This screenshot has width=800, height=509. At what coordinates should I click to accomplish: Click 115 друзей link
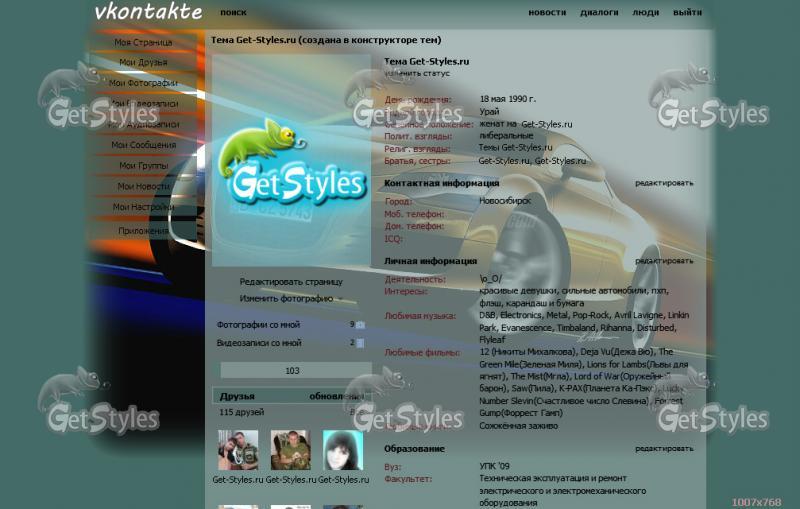(242, 412)
